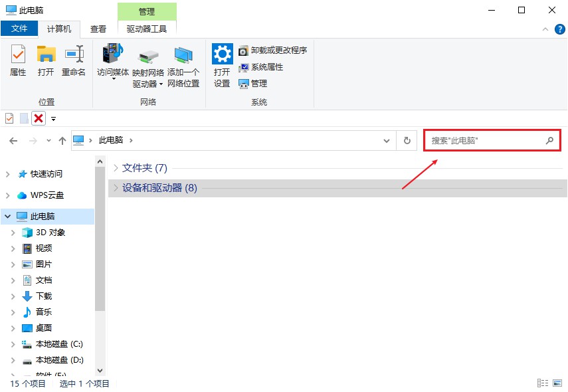Screen dimensions: 568x392
Task: Expand WPS云盘 in navigation pane
Action: click(x=7, y=195)
